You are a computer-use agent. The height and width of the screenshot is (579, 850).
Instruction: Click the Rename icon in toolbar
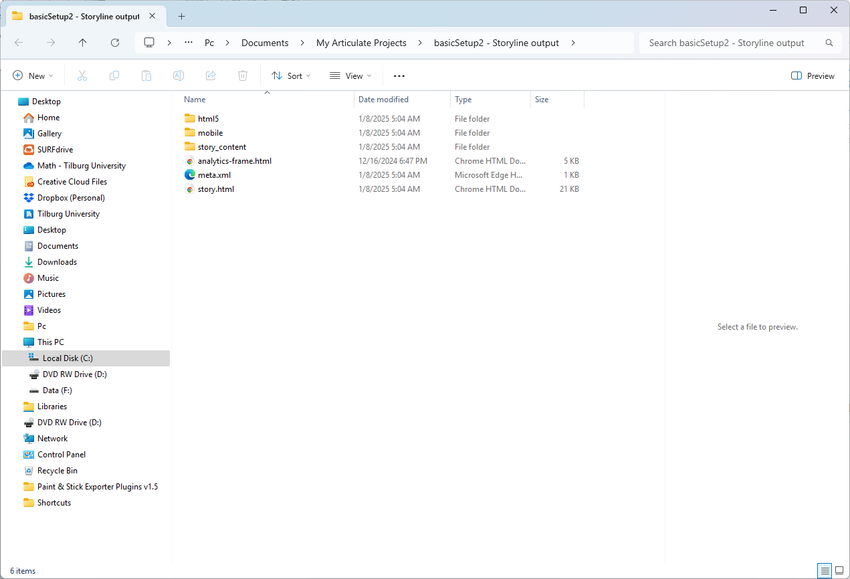pos(178,76)
